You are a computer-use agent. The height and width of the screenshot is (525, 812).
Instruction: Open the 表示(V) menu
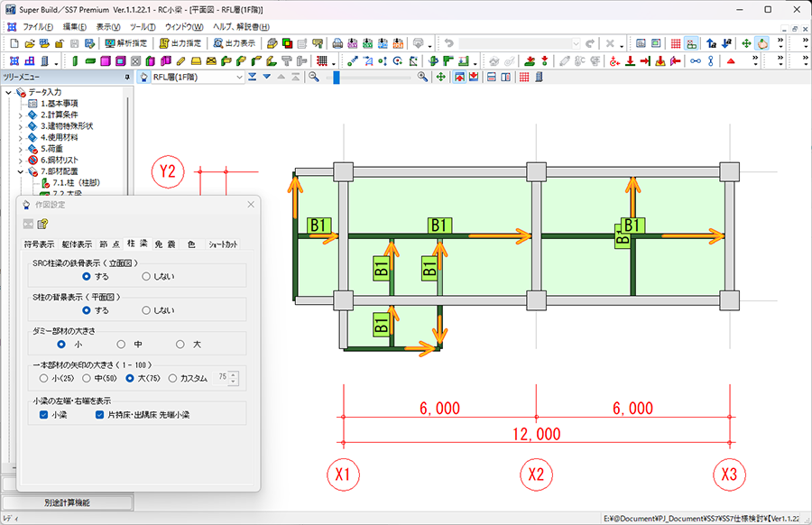coord(108,27)
